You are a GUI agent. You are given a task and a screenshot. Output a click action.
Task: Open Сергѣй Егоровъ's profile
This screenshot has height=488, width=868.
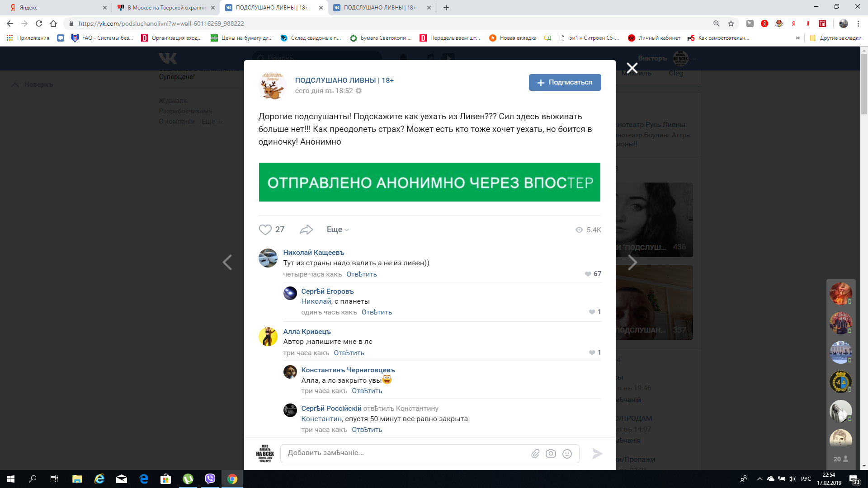tap(327, 291)
